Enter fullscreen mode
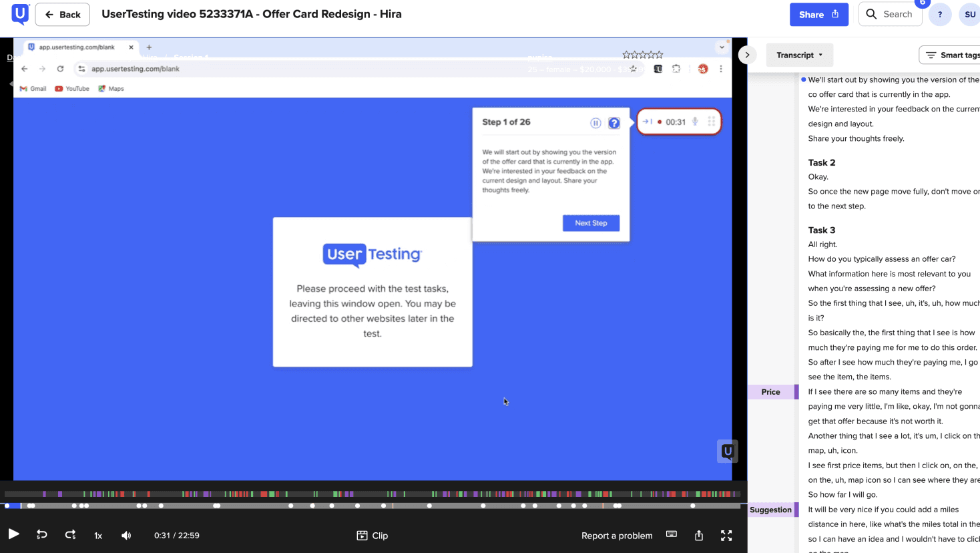The width and height of the screenshot is (980, 553). pyautogui.click(x=726, y=535)
